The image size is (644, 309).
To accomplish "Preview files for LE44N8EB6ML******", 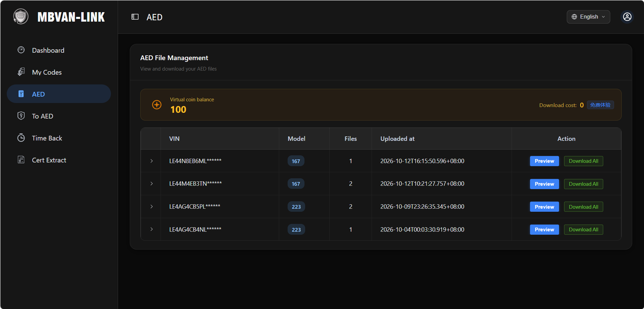I will [544, 161].
